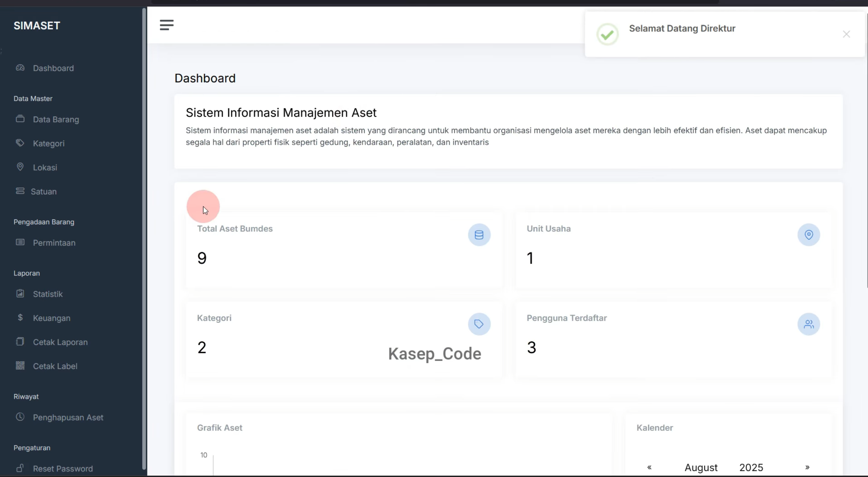Click the Grafik Aset chart heading

[x=219, y=427]
